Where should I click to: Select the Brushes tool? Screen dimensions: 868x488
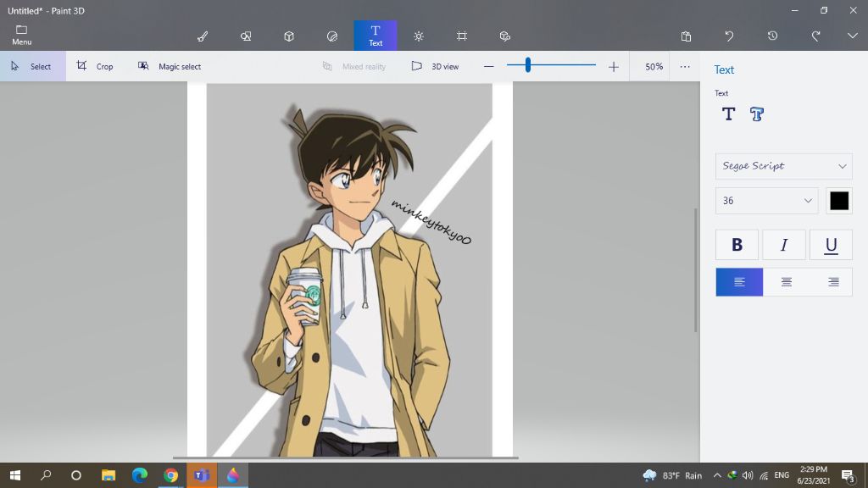click(203, 36)
